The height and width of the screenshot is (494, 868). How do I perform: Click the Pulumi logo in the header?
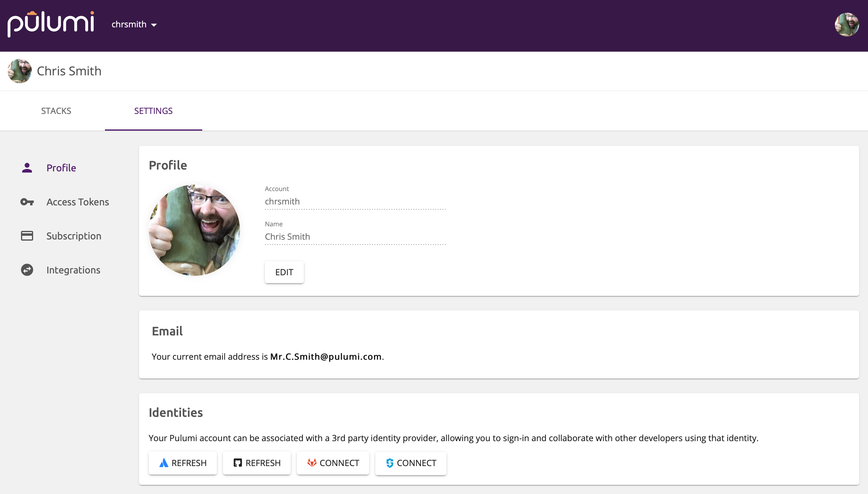click(x=51, y=22)
